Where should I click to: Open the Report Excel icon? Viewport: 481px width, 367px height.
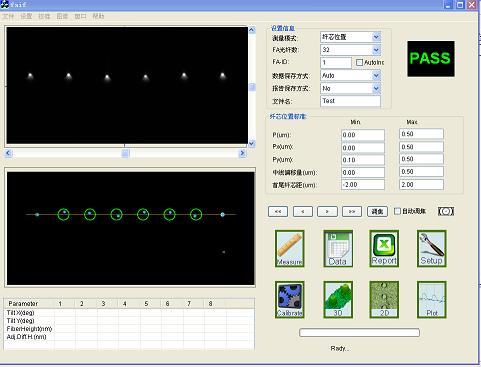click(x=384, y=248)
